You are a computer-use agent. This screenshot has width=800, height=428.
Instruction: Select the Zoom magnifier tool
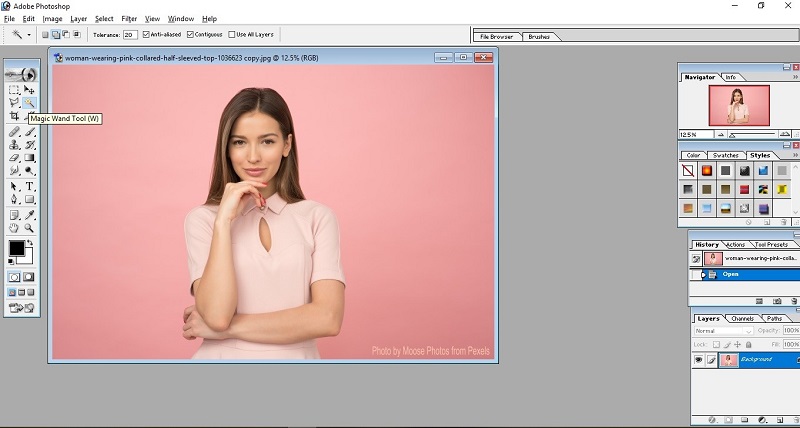pos(30,228)
